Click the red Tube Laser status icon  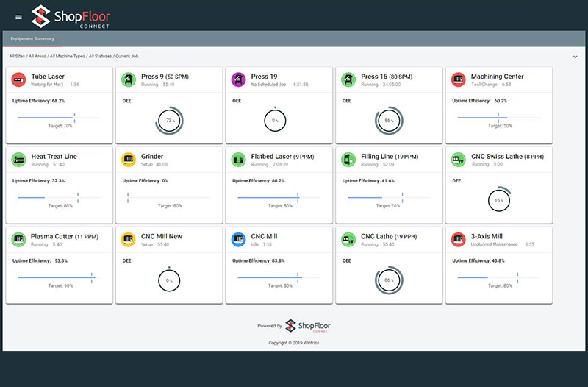pos(18,79)
